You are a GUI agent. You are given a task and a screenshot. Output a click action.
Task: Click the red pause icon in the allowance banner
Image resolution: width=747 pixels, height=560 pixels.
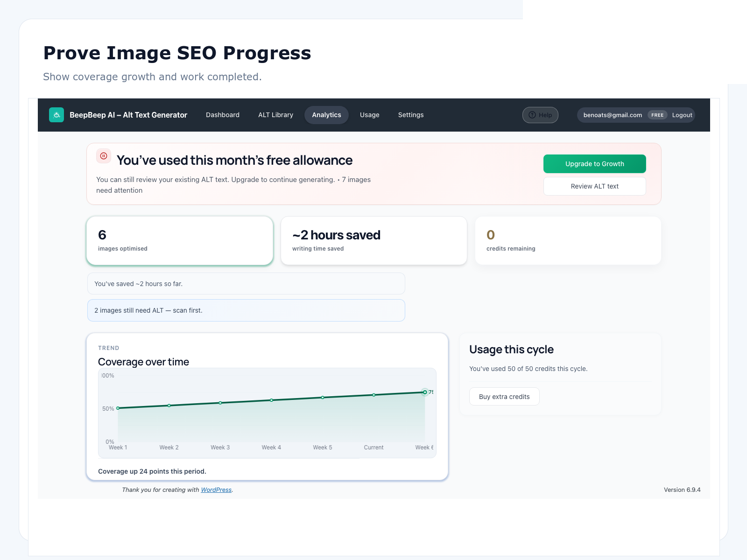(104, 156)
